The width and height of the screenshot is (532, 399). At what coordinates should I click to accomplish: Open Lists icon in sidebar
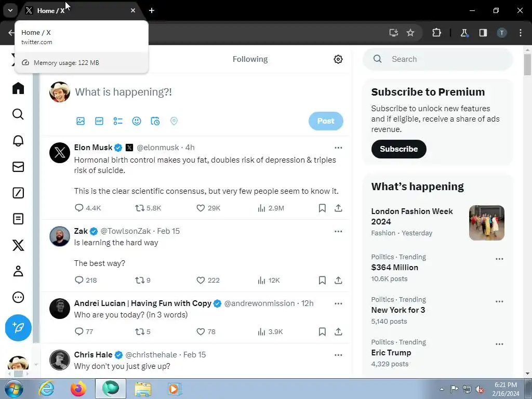18,219
